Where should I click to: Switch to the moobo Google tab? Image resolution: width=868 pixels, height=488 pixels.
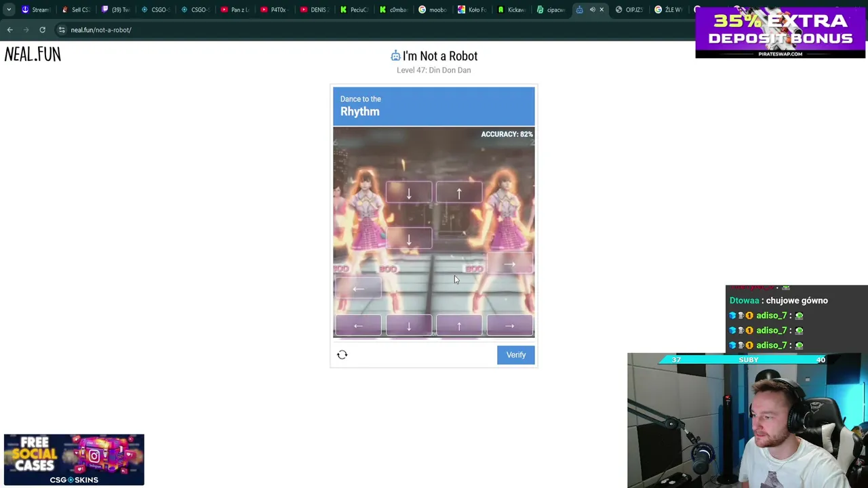click(x=433, y=9)
